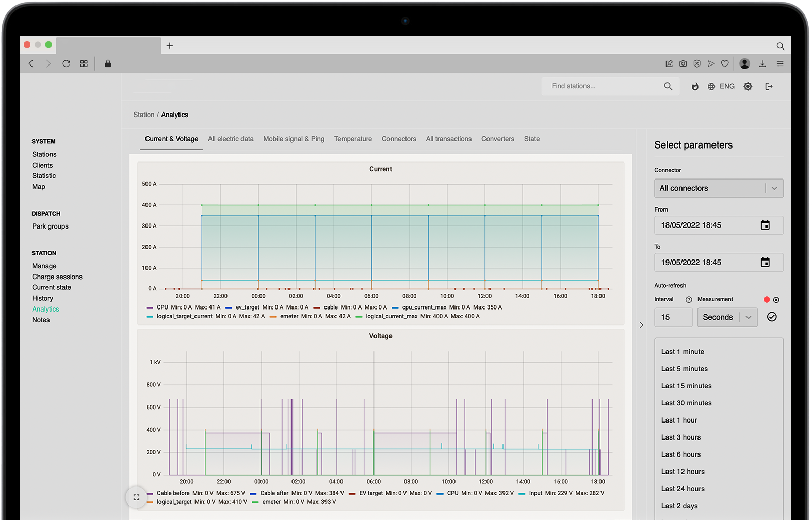This screenshot has height=520, width=812.
Task: Switch to the Mobile signal & Ping tab
Action: pyautogui.click(x=294, y=139)
